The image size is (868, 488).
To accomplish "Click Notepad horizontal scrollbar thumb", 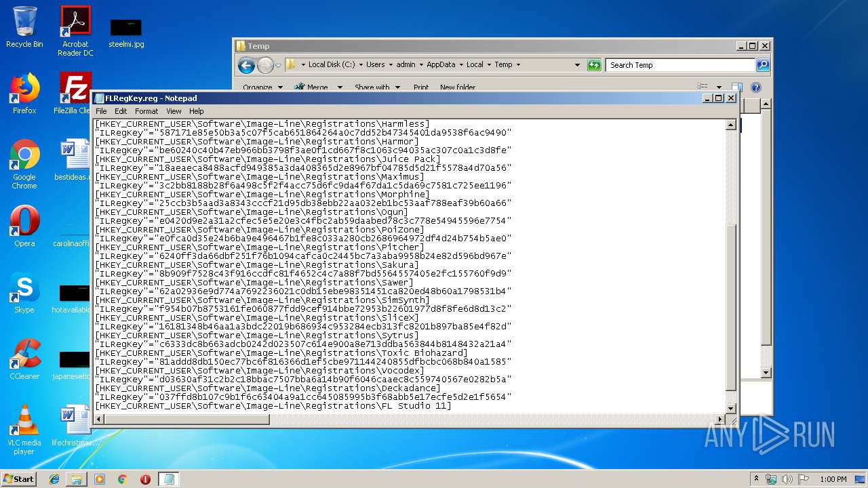I will click(x=187, y=420).
